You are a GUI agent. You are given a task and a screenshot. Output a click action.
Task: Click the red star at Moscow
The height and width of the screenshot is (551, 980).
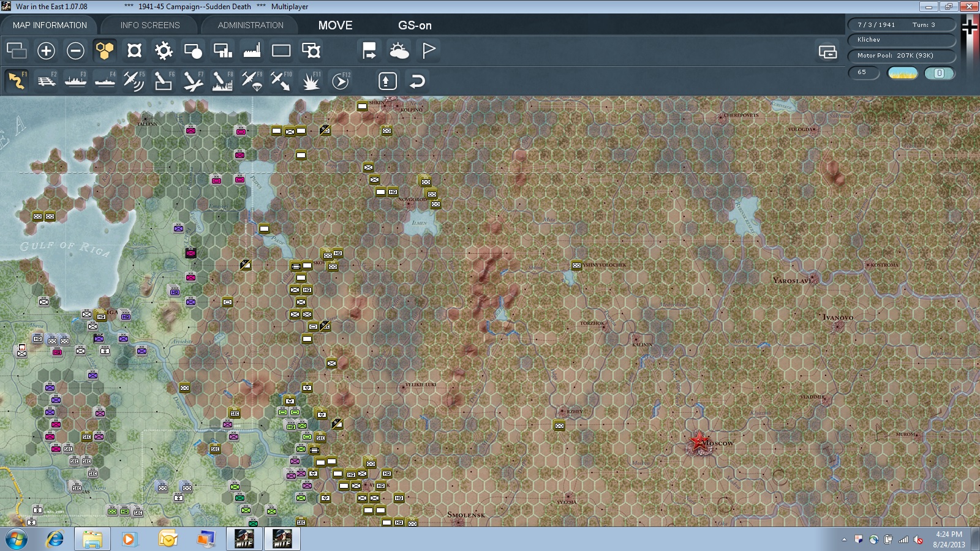[x=698, y=442]
